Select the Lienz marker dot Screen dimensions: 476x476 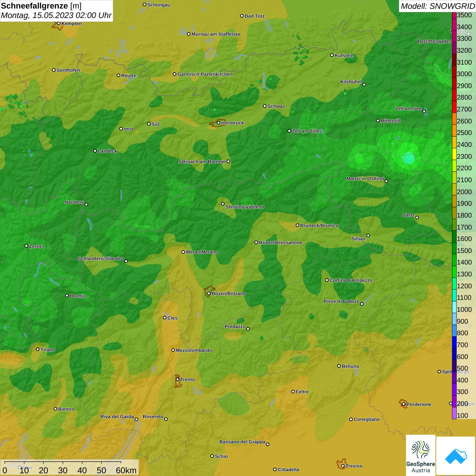pos(417,218)
